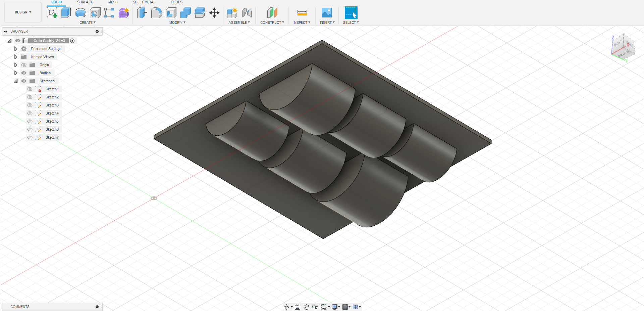Screen dimensions: 644x311
Task: Hide the Bodies folder
Action: pyautogui.click(x=24, y=73)
